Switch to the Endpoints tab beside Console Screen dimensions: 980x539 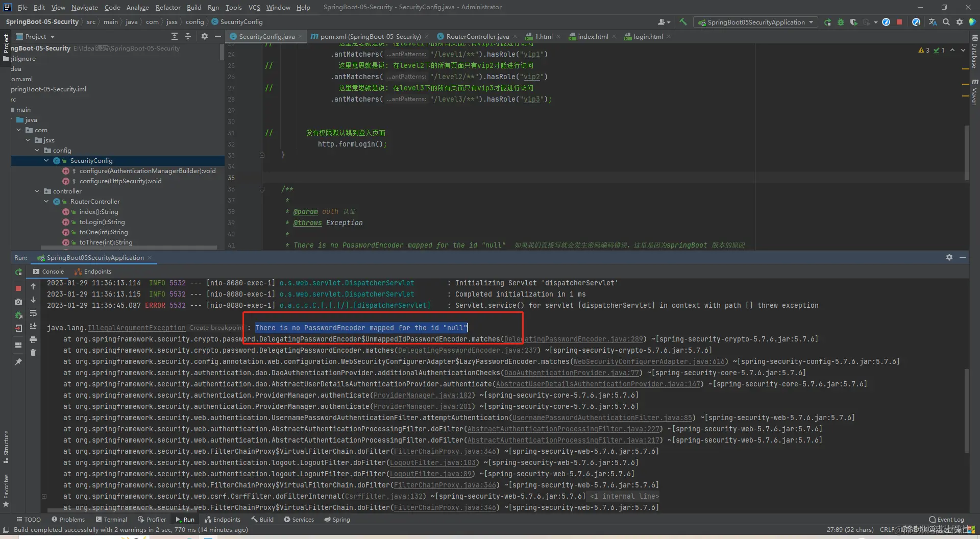click(x=93, y=272)
